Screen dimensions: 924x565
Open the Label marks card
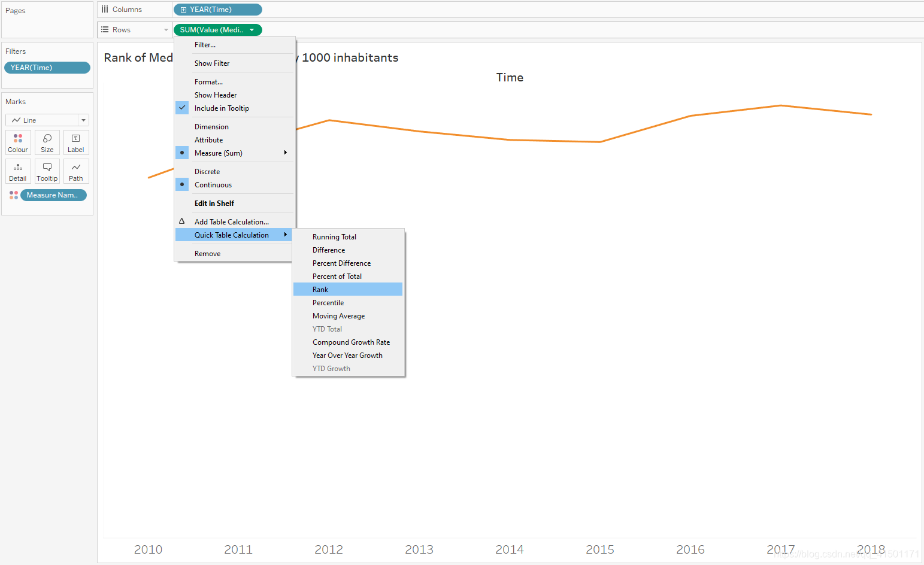point(76,143)
